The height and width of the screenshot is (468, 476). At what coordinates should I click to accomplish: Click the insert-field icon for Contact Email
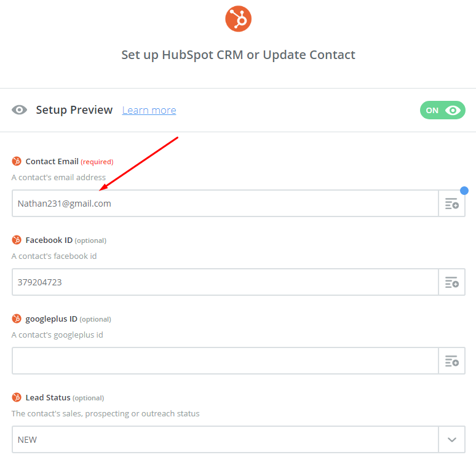[451, 204]
